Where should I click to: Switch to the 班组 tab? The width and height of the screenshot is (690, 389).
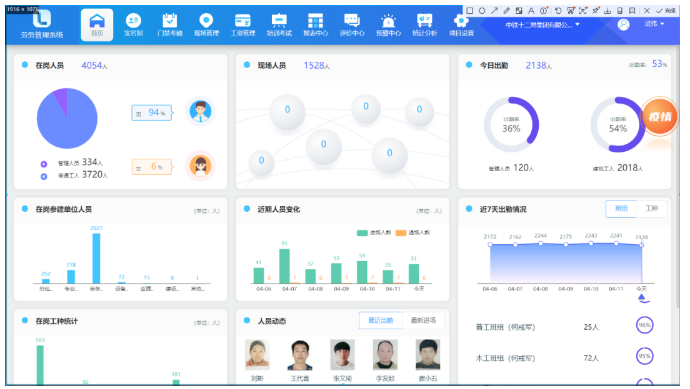[621, 209]
